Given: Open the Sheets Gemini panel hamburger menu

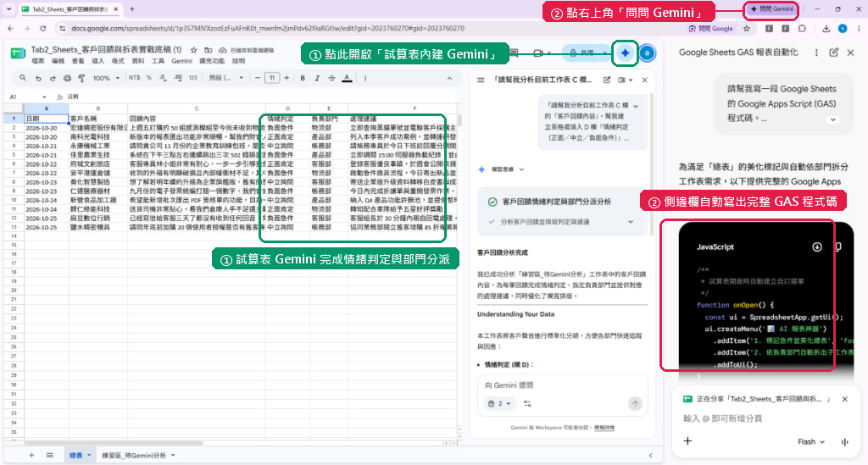Looking at the screenshot, I should 481,80.
